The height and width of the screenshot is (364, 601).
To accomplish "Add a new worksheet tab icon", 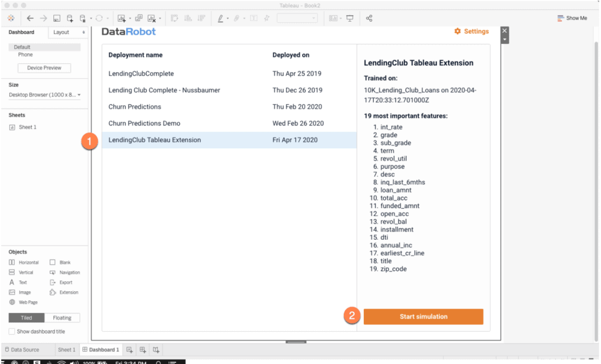I will (x=130, y=349).
